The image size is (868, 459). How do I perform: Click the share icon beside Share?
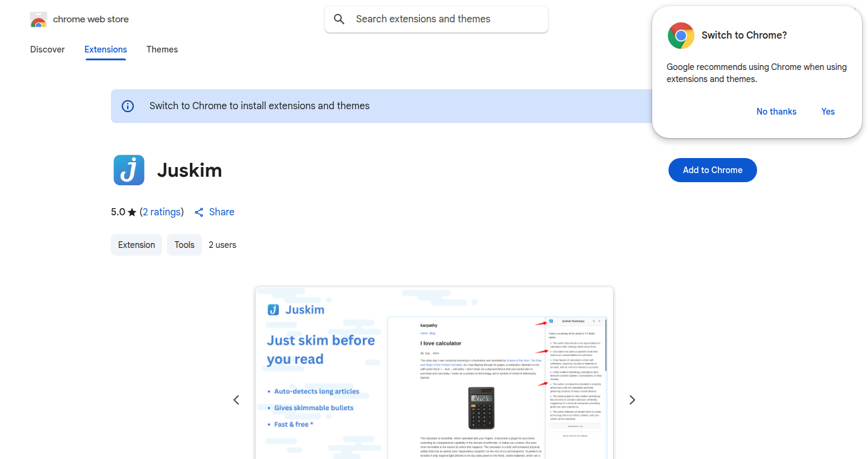click(x=199, y=212)
